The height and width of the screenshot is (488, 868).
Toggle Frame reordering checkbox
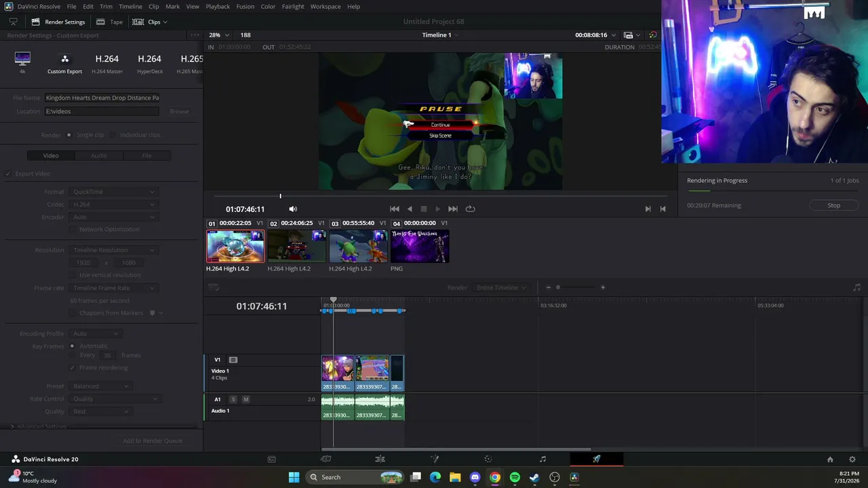(x=73, y=368)
